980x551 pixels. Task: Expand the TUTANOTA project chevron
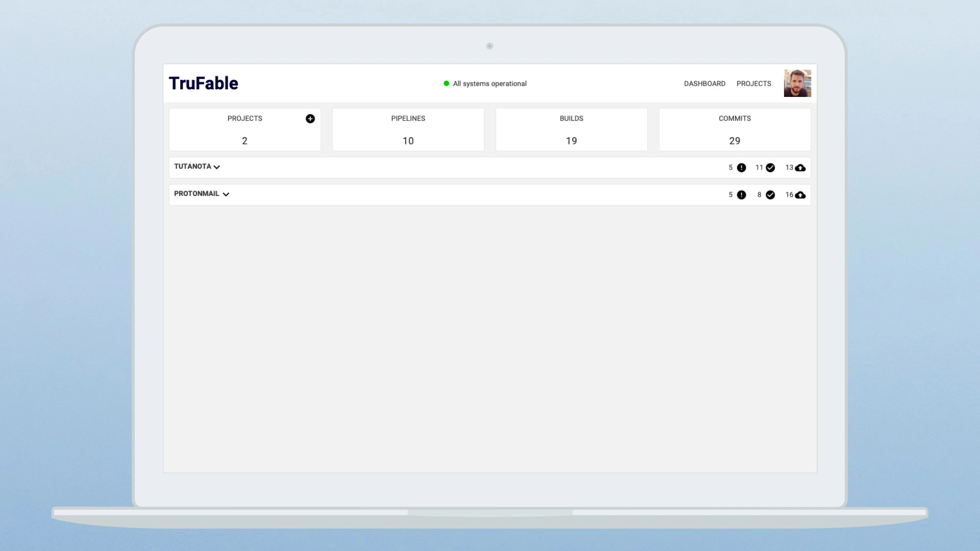point(217,167)
